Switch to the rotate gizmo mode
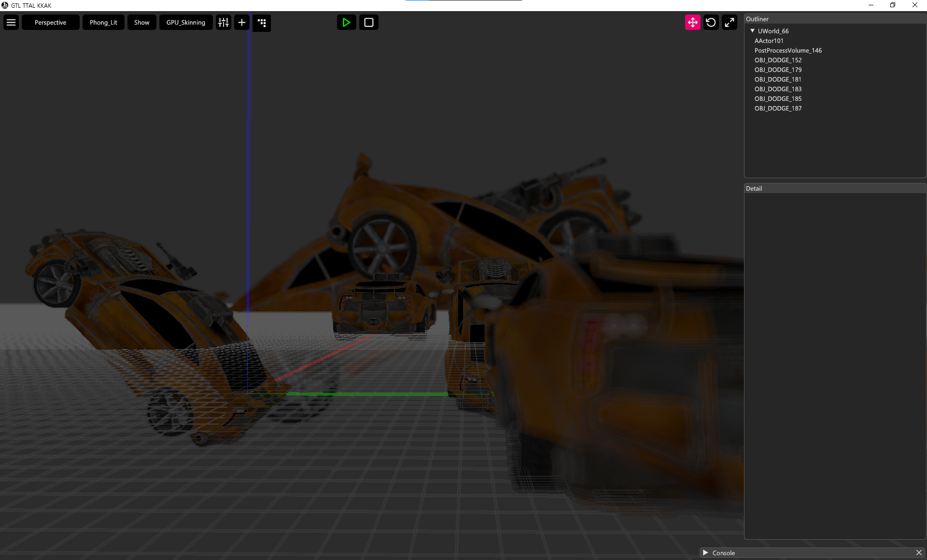 coord(711,22)
